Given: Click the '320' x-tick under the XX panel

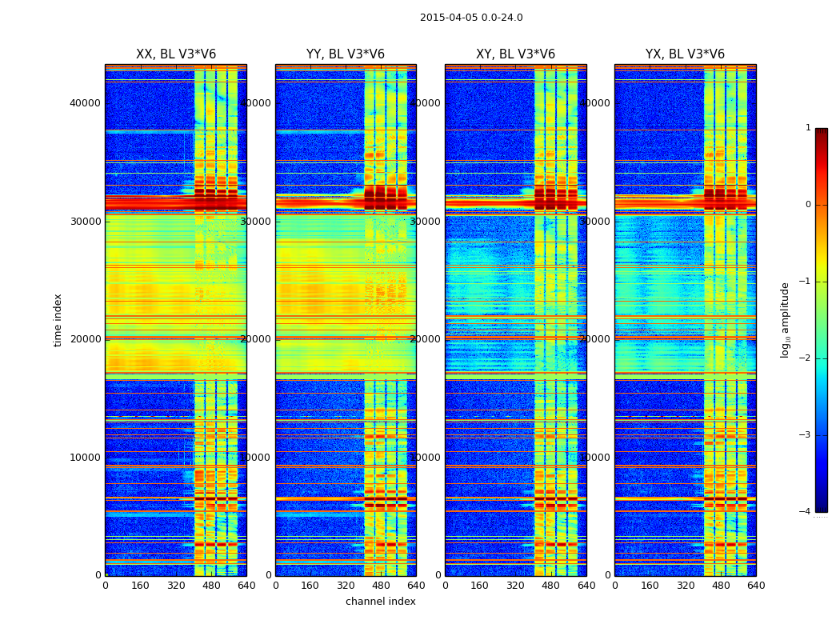Looking at the screenshot, I should (x=176, y=585).
